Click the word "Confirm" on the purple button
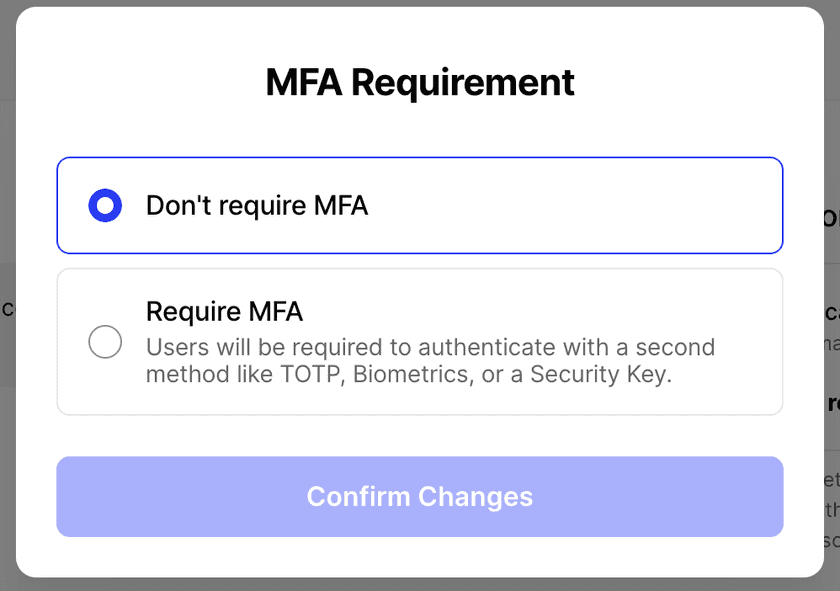 (x=358, y=497)
